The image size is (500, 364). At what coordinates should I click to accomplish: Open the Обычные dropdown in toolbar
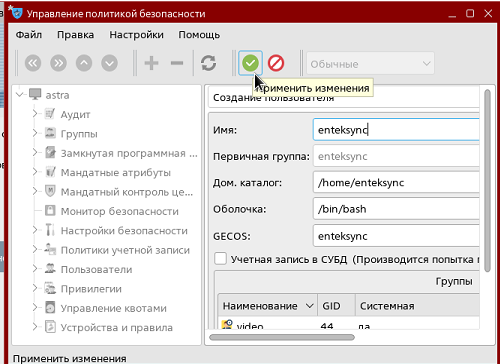click(370, 63)
